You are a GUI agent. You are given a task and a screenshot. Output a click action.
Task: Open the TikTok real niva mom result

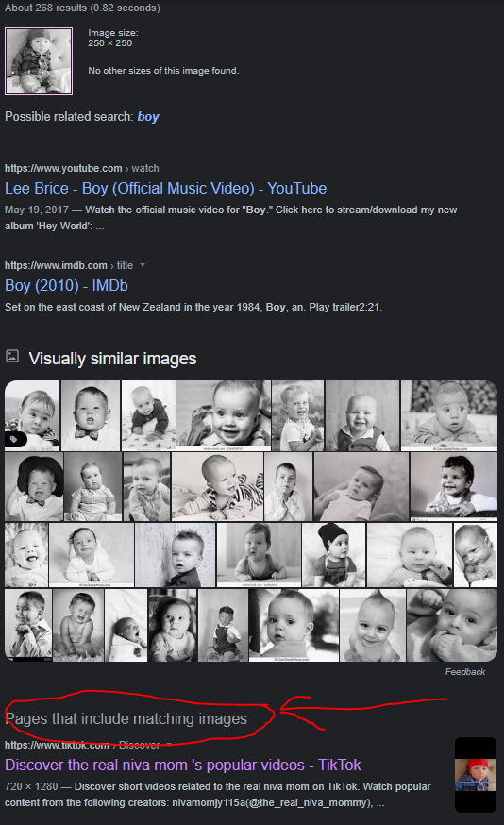tap(183, 765)
